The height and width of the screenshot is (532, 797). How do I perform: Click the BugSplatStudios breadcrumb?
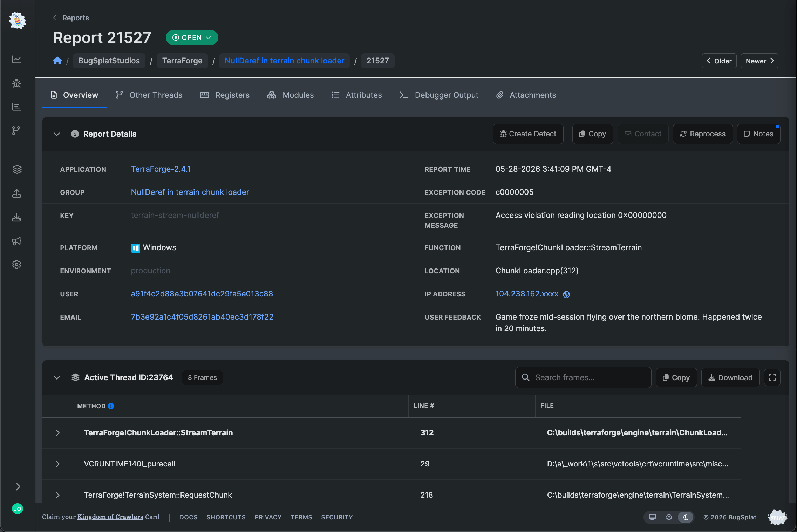click(109, 61)
